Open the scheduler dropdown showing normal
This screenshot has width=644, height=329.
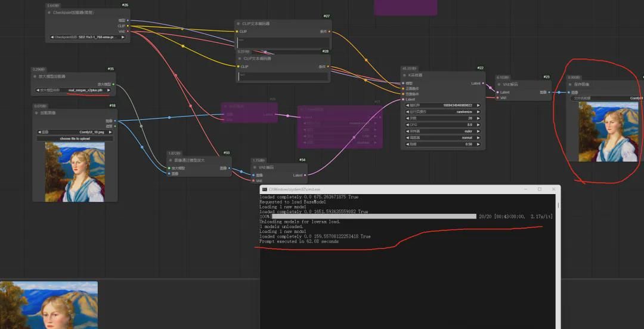pyautogui.click(x=443, y=137)
